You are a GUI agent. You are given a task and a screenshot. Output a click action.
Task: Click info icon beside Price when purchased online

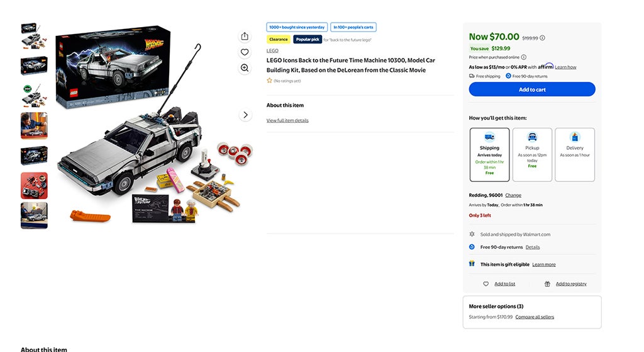[x=524, y=57]
